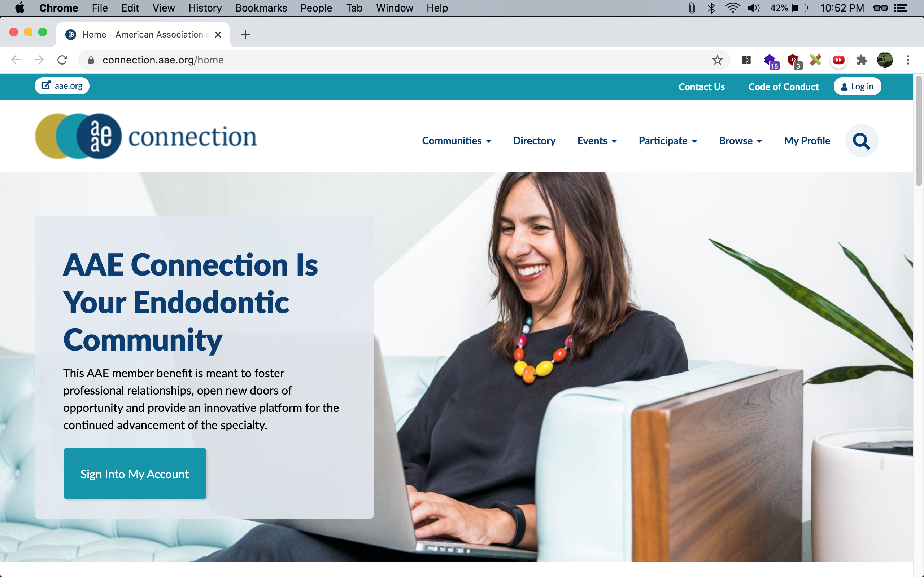The image size is (924, 577).
Task: Open the Code of Conduct link
Action: (784, 87)
